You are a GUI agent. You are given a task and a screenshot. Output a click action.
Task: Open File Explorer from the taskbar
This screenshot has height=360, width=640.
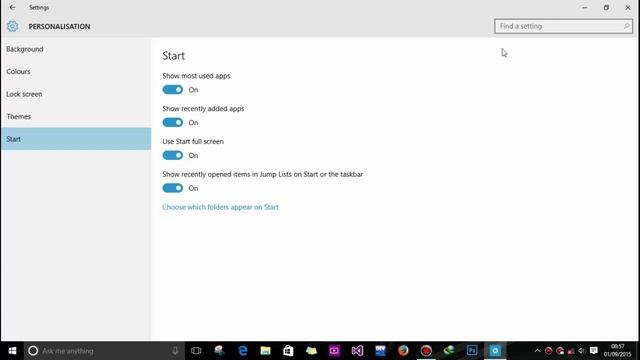click(265, 351)
